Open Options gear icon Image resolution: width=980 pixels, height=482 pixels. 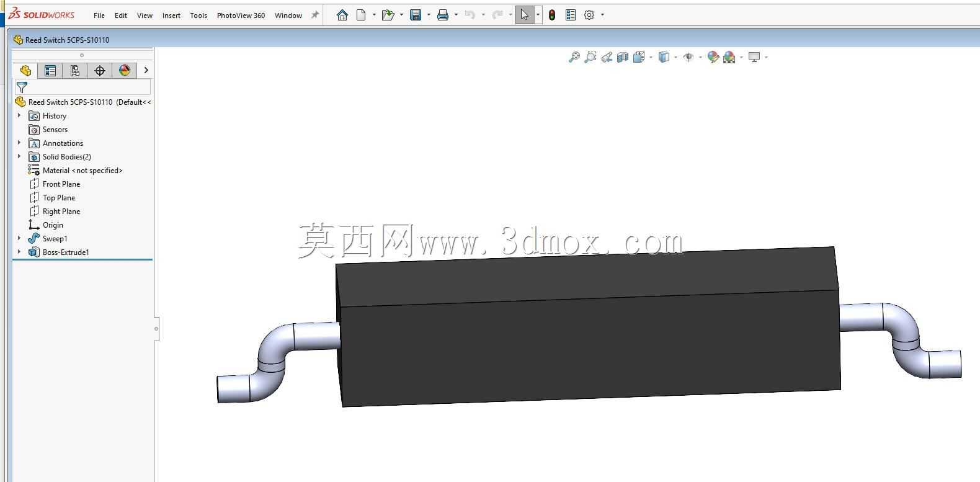[x=589, y=15]
